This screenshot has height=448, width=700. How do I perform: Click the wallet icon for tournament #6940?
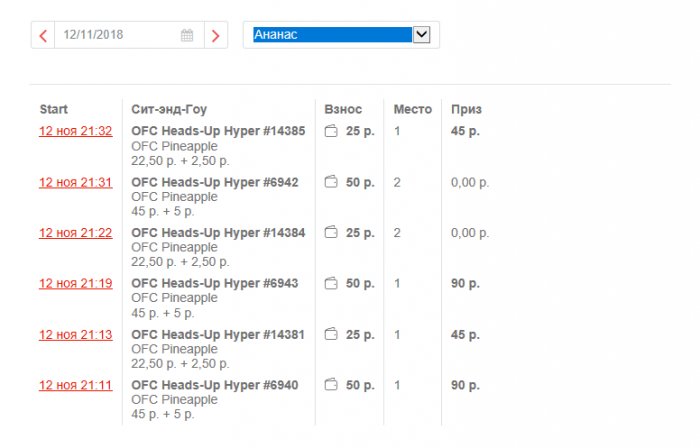(331, 385)
